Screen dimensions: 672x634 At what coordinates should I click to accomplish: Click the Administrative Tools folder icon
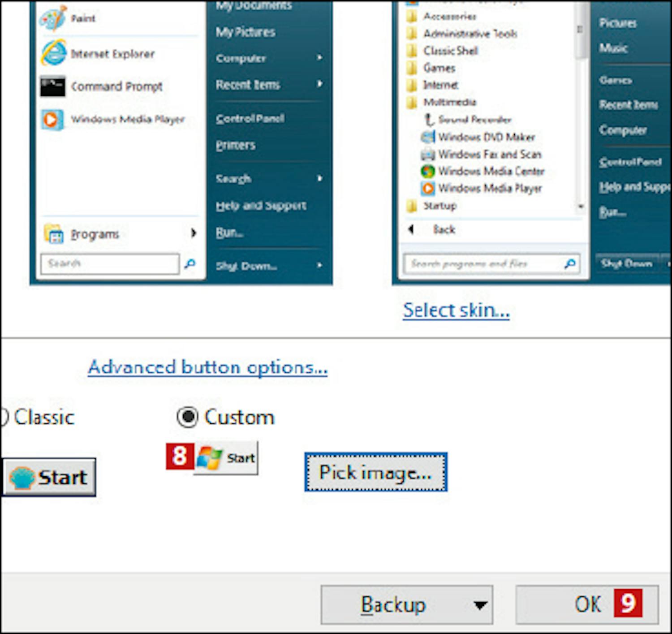coord(412,34)
